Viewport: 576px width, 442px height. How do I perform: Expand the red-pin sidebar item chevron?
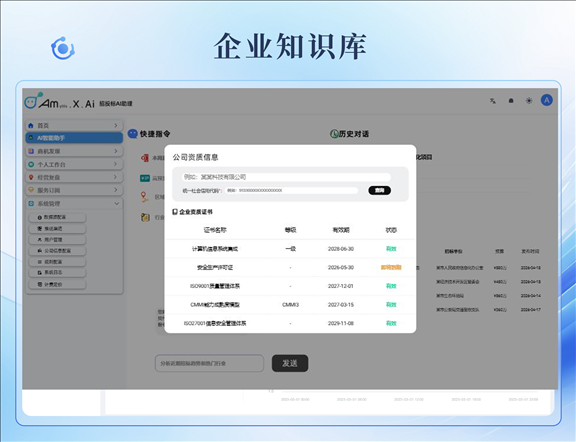[116, 177]
